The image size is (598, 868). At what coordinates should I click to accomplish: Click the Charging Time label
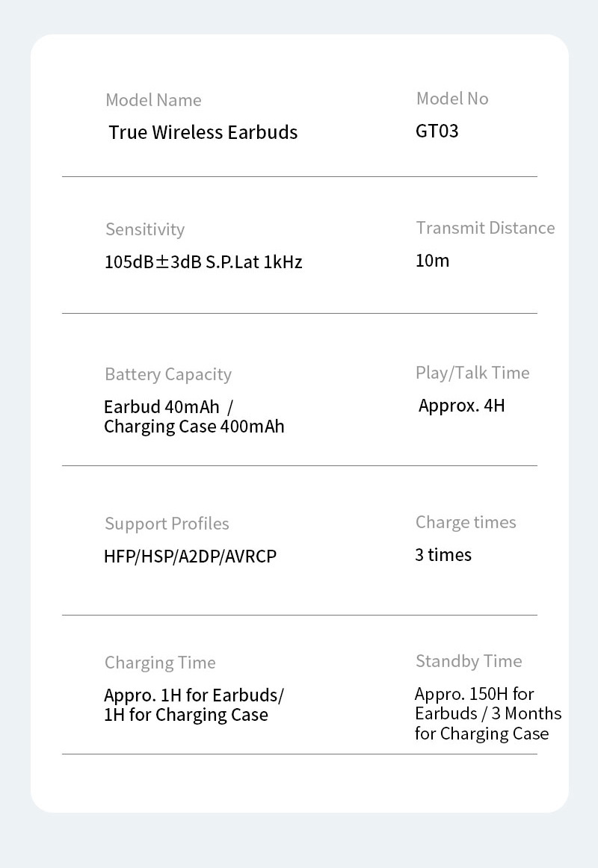159,663
